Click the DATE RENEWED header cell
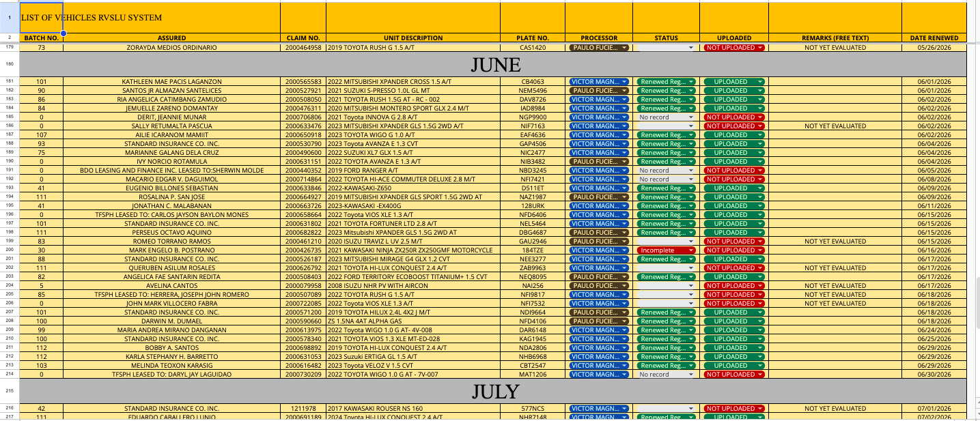This screenshot has width=980, height=421. click(934, 38)
